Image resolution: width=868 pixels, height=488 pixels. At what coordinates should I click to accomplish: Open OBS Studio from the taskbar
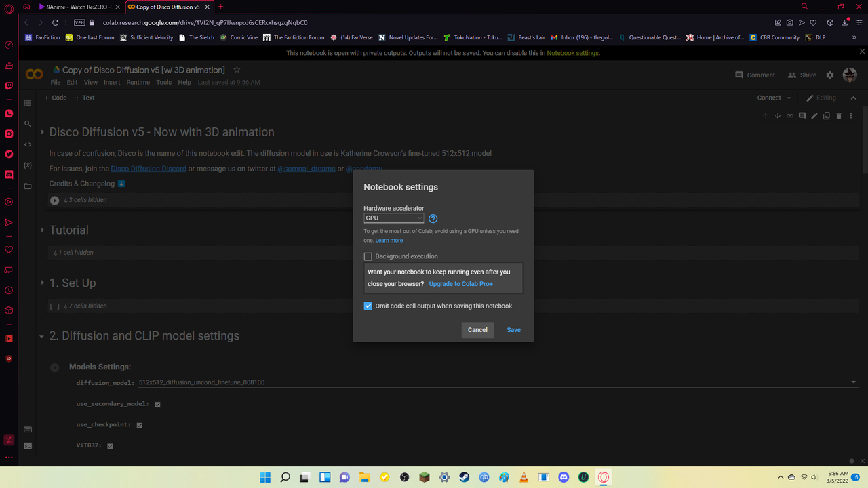[x=404, y=477]
